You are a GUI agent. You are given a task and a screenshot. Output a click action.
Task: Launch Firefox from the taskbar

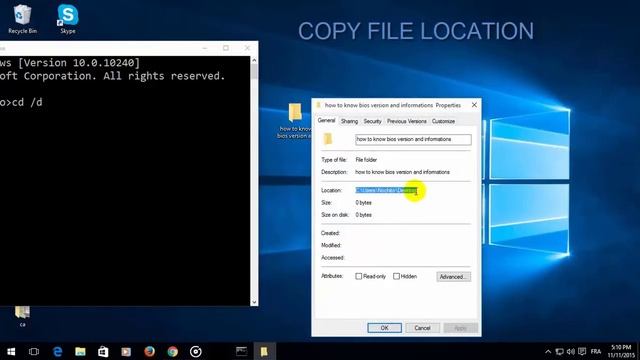[x=149, y=351]
